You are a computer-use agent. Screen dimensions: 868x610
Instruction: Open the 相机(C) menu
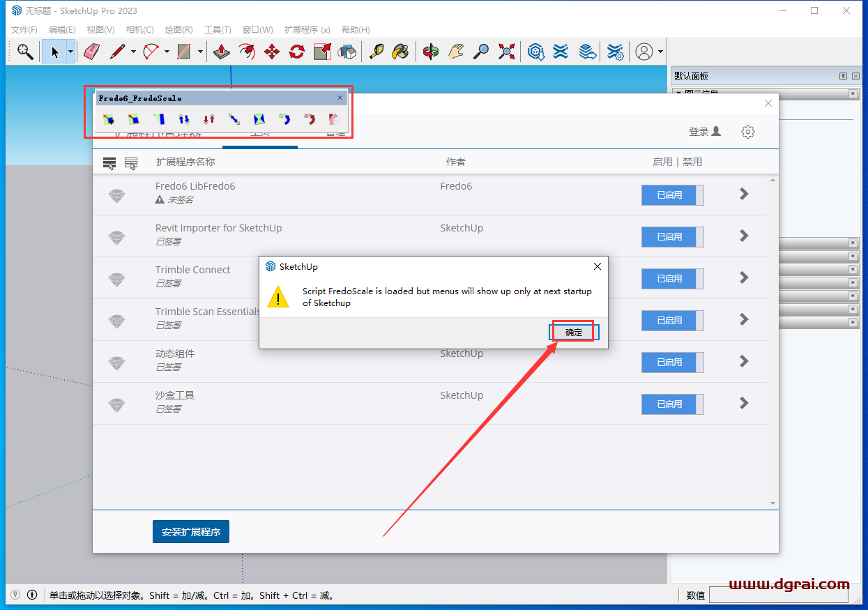click(140, 30)
